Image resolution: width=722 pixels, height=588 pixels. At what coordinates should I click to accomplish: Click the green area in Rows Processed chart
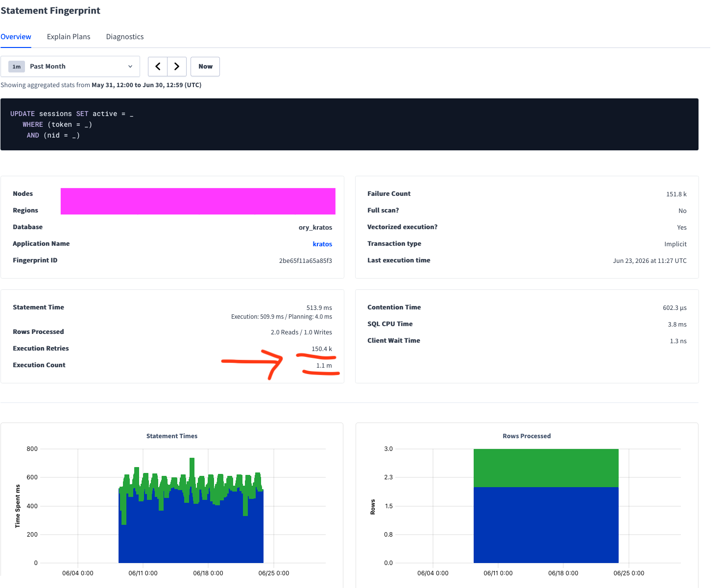click(x=546, y=468)
